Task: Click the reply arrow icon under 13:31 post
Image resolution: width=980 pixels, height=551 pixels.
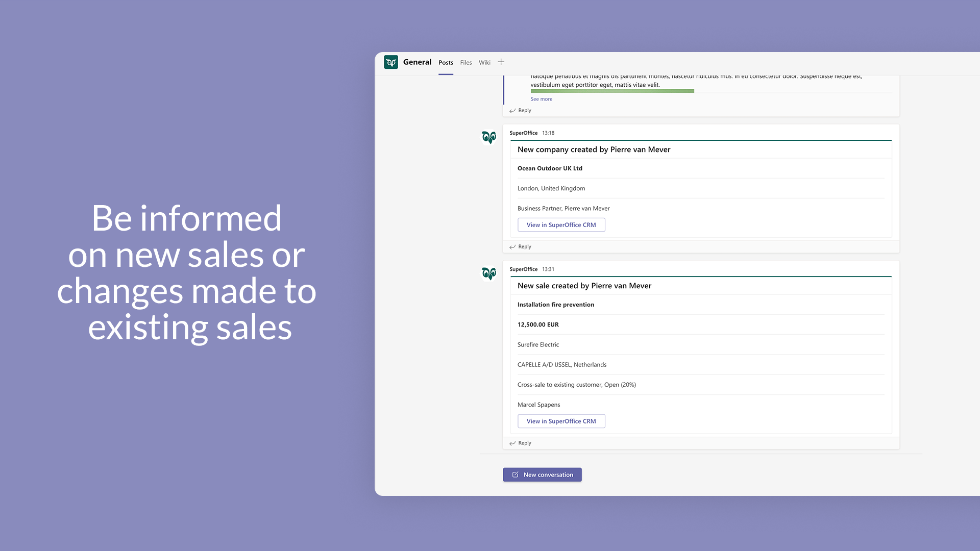Action: pyautogui.click(x=512, y=443)
